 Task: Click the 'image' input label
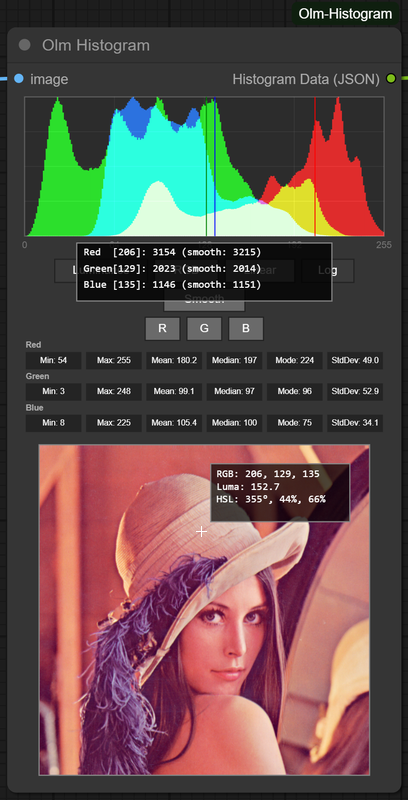(x=49, y=79)
